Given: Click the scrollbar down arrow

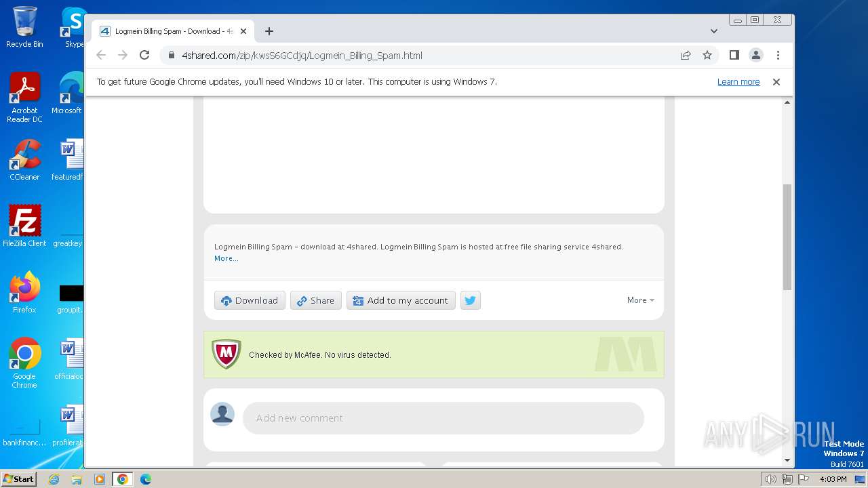Looking at the screenshot, I should tap(787, 460).
